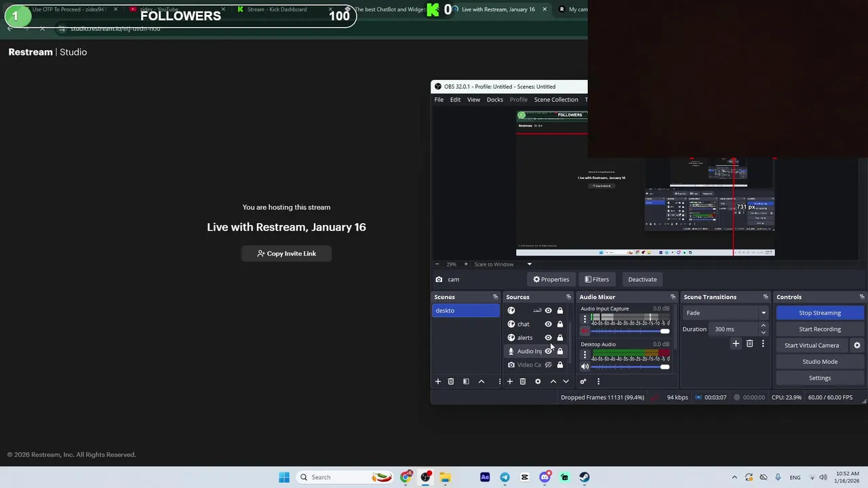The height and width of the screenshot is (488, 868).
Task: Pop out the Controls dock
Action: 862,297
